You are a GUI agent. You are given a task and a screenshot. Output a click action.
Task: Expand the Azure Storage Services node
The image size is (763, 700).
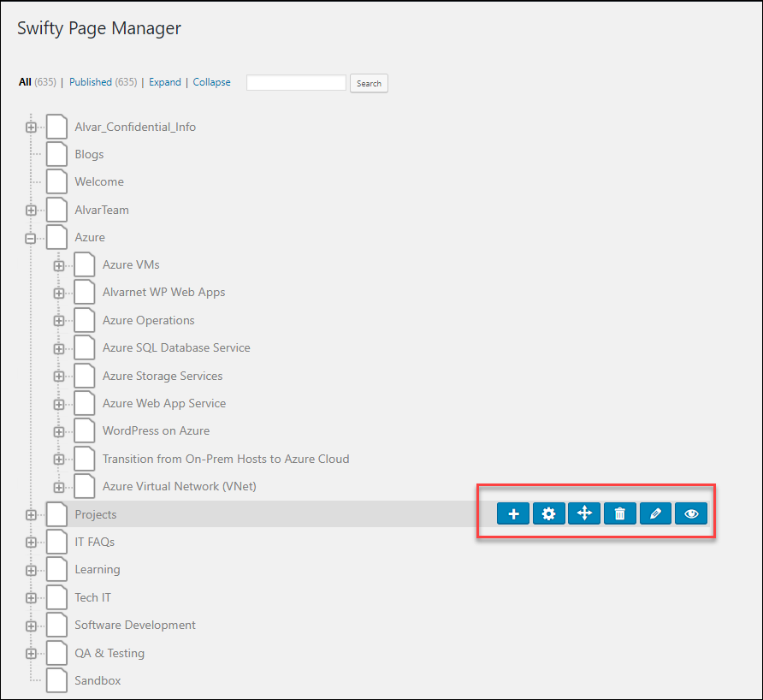click(59, 377)
